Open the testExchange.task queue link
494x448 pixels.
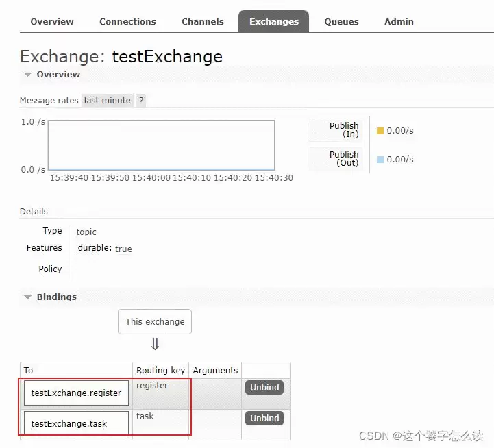(x=76, y=423)
